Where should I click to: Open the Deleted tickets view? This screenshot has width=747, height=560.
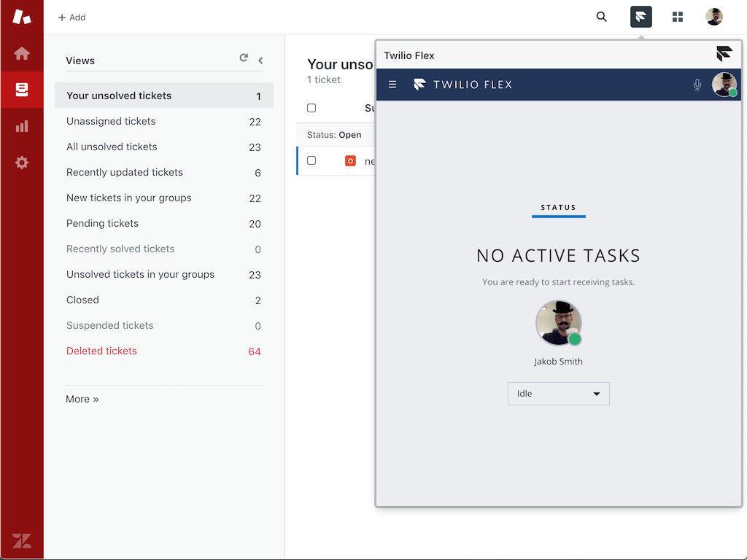pyautogui.click(x=101, y=351)
